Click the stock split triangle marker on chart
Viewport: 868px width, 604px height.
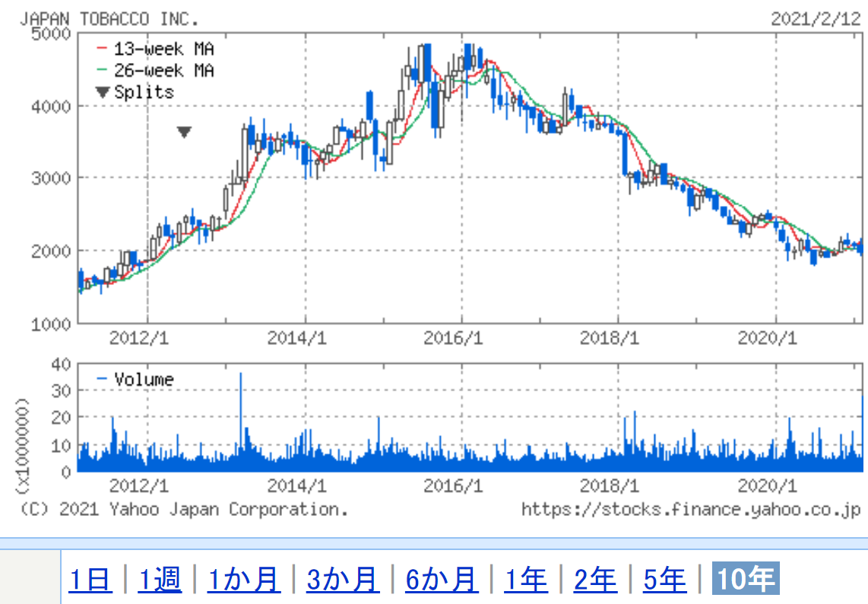[185, 131]
